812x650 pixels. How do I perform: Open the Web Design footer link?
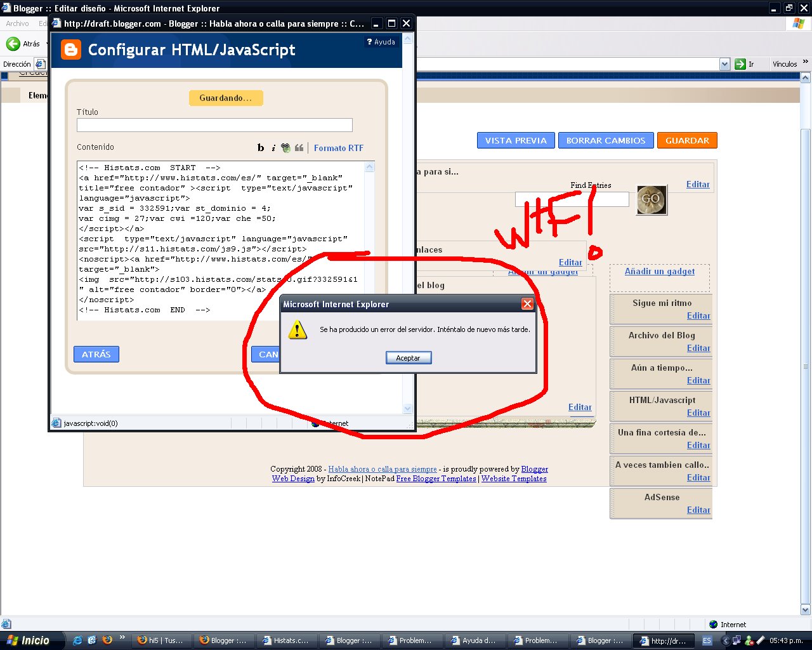pos(293,479)
